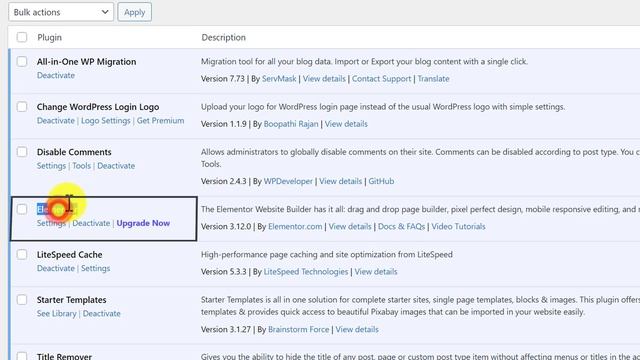View details for Disable Comments

(340, 181)
